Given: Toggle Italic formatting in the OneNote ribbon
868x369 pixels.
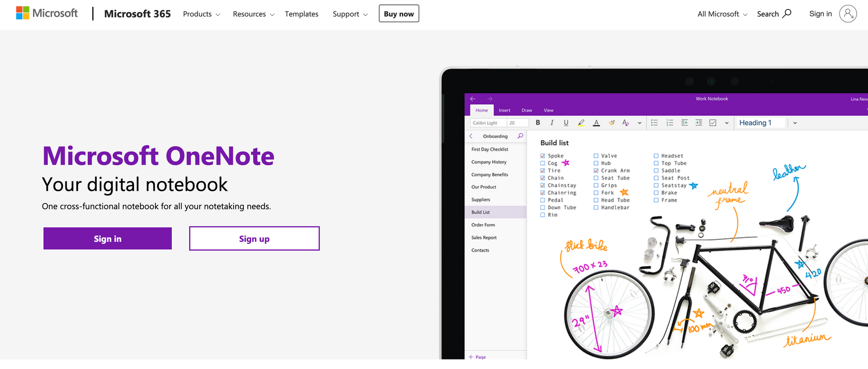Looking at the screenshot, I should pyautogui.click(x=552, y=123).
